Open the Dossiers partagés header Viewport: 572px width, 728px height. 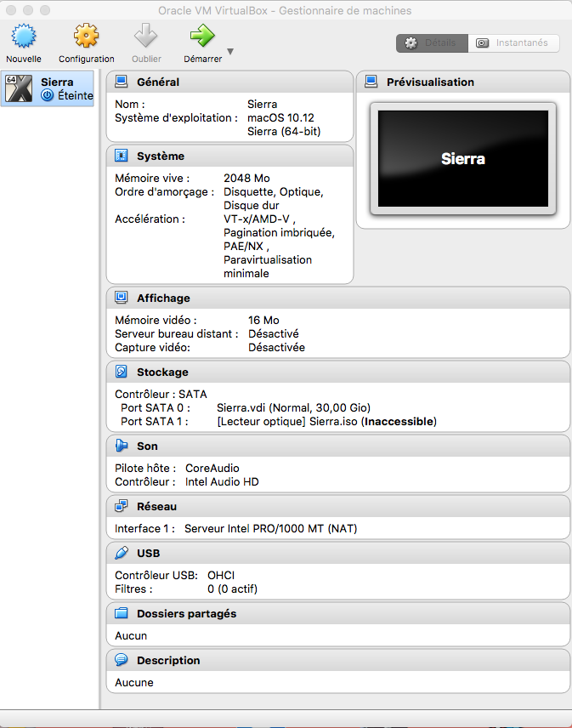(186, 614)
